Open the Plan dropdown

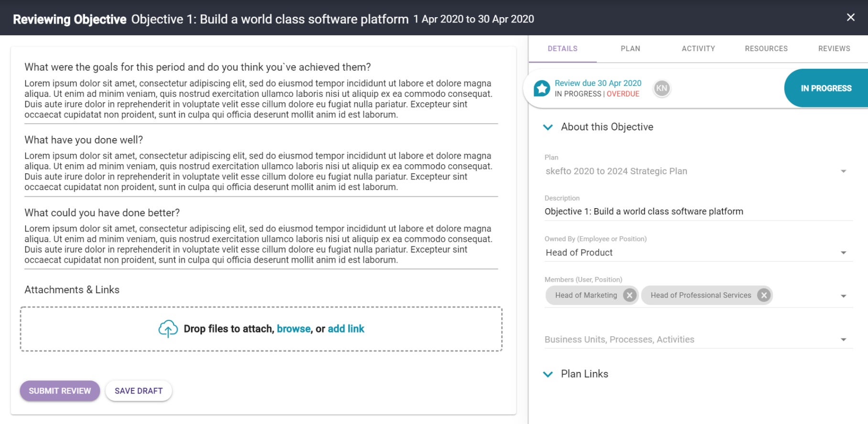tap(698, 171)
